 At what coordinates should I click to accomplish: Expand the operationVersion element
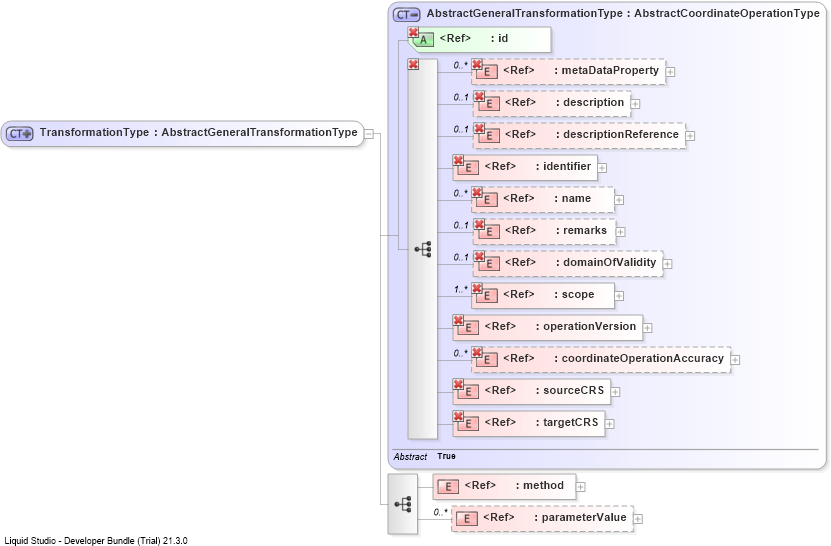pos(647,328)
